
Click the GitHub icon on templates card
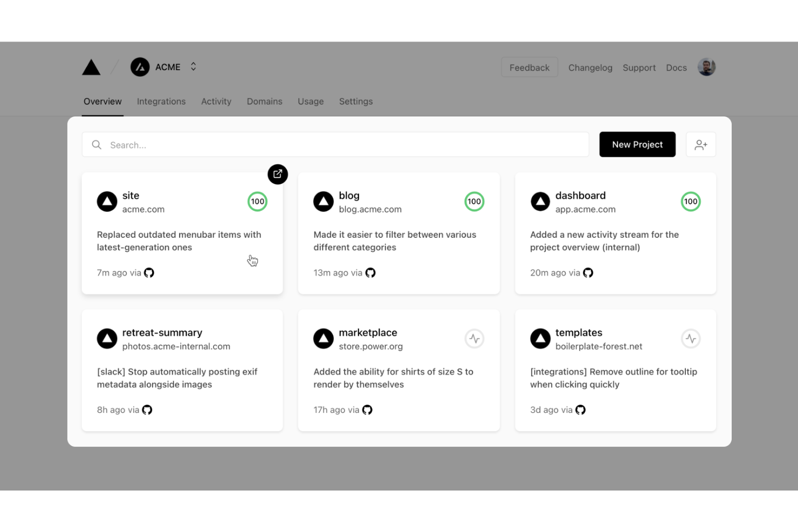click(580, 410)
